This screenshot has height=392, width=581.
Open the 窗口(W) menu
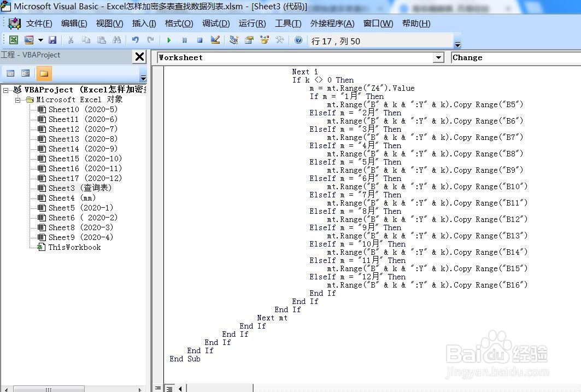click(378, 24)
